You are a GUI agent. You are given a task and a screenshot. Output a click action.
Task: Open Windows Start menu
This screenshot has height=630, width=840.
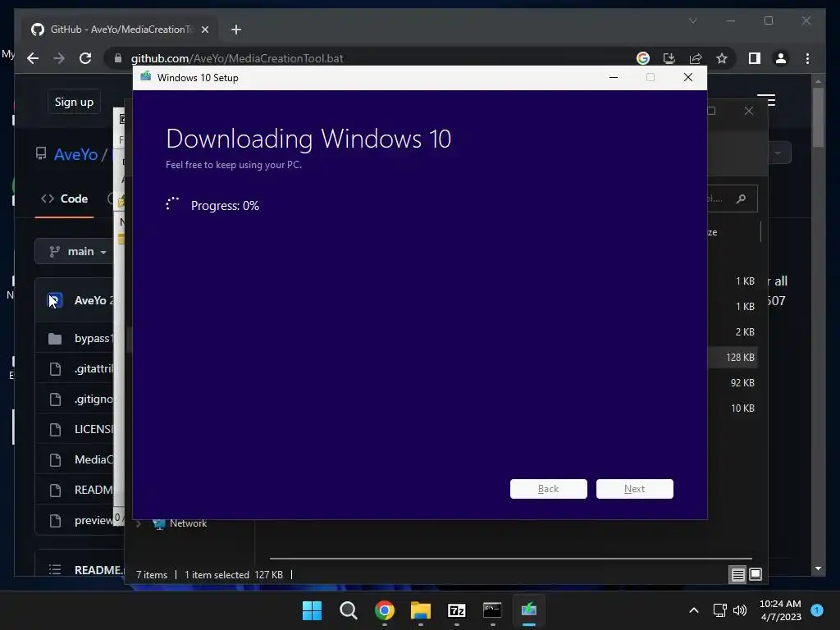point(313,610)
